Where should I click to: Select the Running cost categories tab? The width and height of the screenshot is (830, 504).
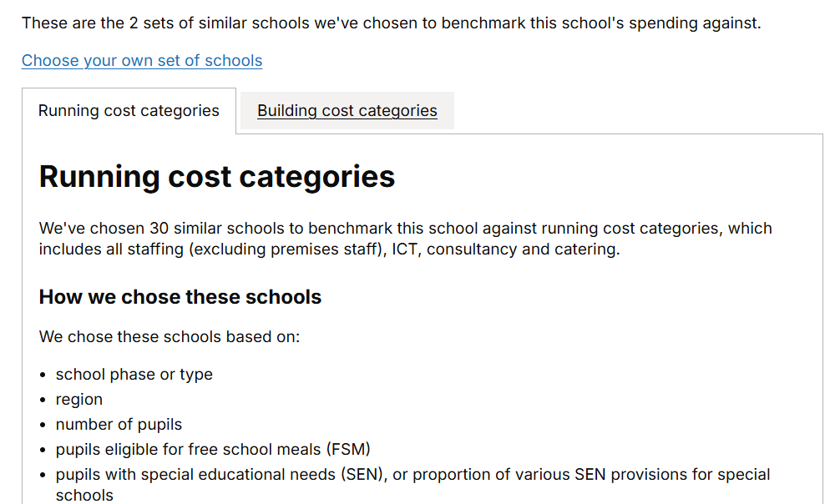click(x=129, y=111)
